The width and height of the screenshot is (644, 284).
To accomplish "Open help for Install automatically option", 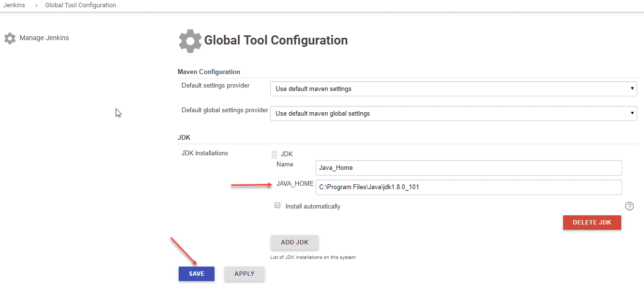I will coord(629,206).
